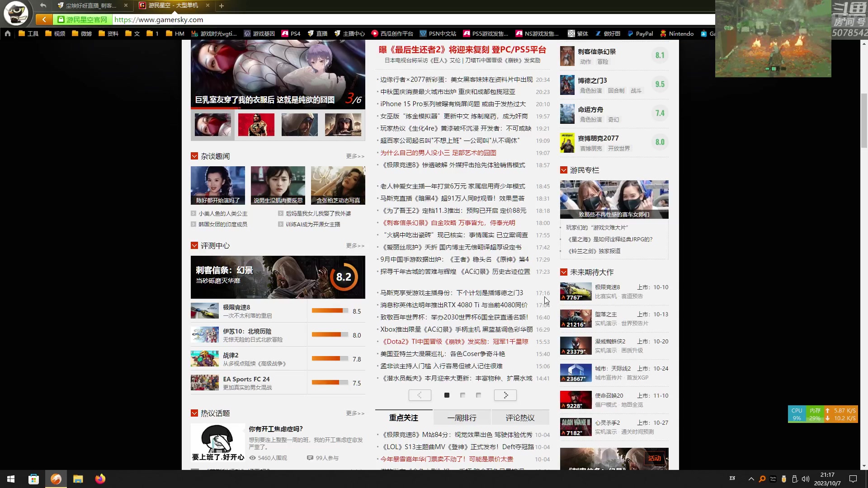This screenshot has height=488, width=868.
Task: Open the iPhone 15 Pro news article
Action: [453, 104]
